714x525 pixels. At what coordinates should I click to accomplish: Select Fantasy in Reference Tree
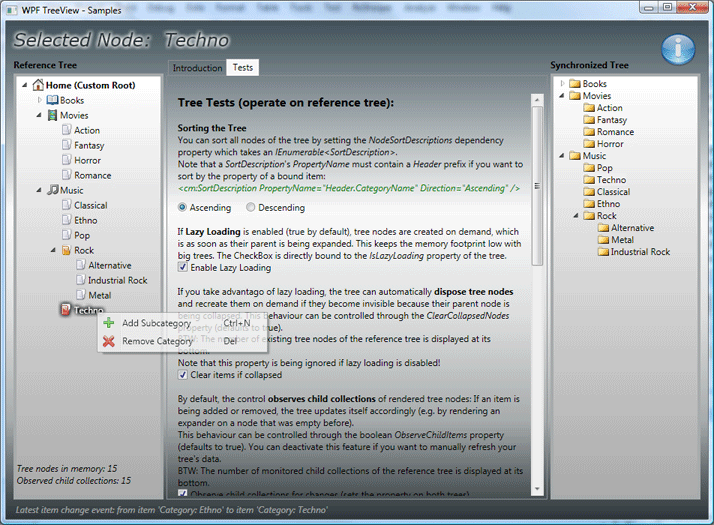(89, 145)
